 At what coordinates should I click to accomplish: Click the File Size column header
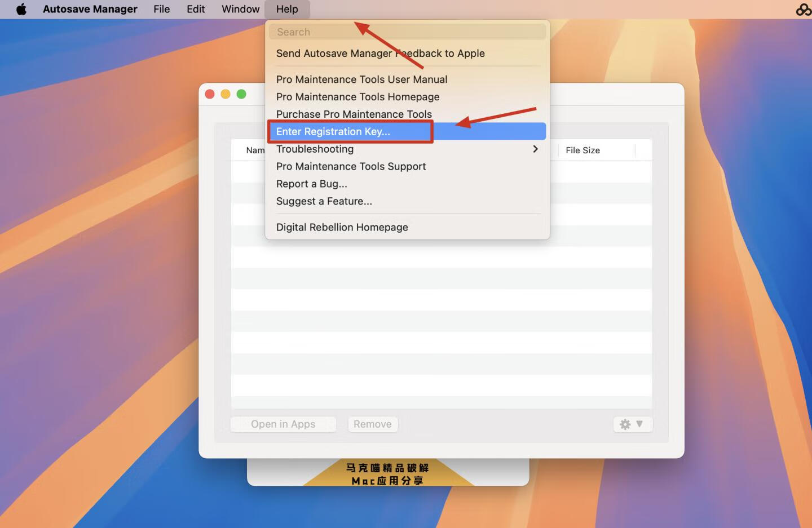(597, 150)
